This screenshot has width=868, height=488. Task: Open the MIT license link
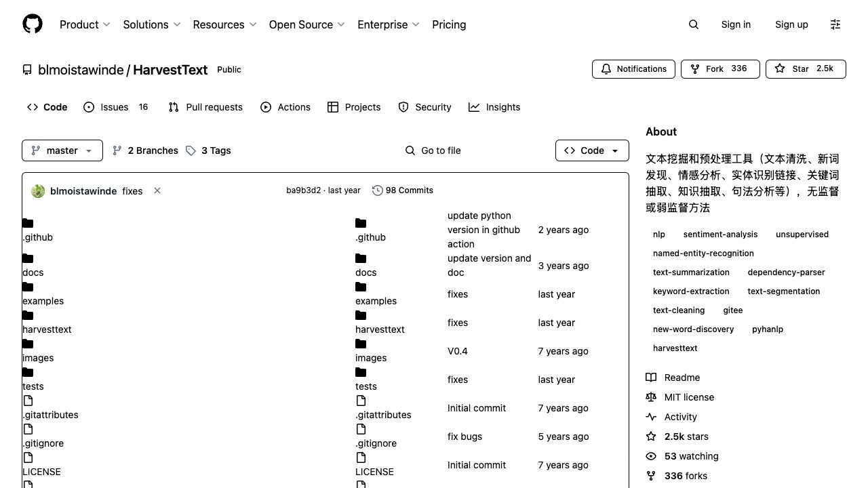click(689, 397)
